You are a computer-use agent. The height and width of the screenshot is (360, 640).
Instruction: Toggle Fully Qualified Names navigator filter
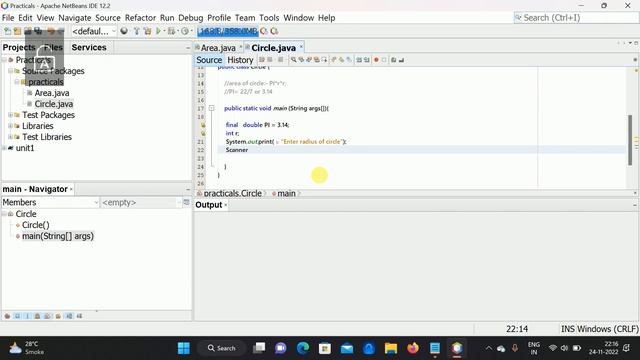58,316
